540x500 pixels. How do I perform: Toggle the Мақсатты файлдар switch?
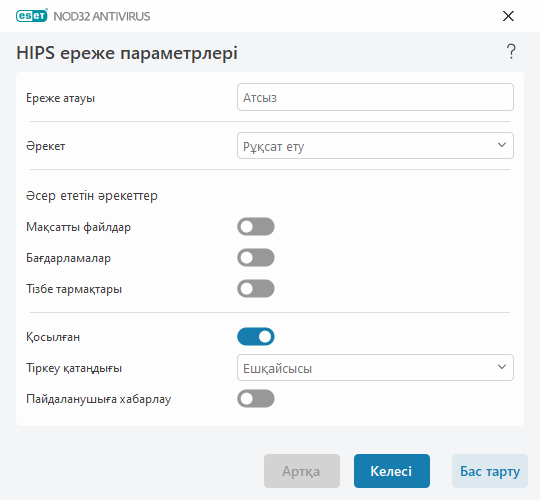click(256, 227)
